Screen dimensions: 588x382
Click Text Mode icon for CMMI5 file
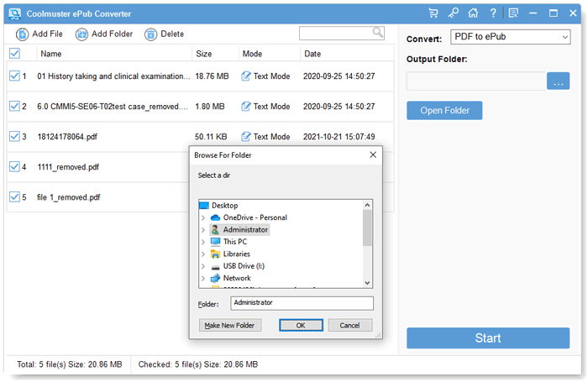(245, 107)
